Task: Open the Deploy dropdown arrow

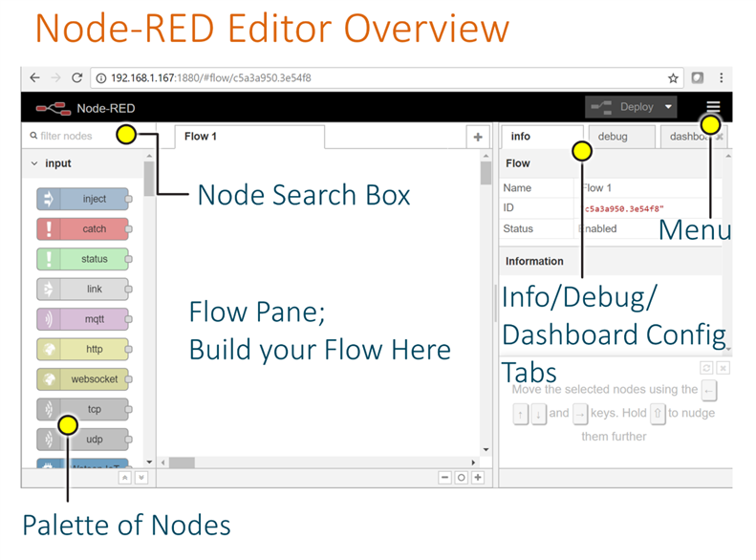Action: point(668,107)
